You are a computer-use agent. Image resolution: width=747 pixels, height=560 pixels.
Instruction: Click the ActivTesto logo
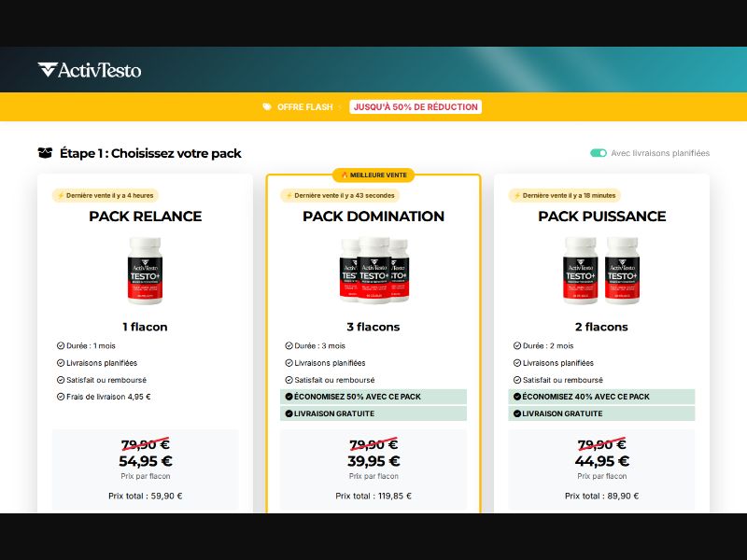tap(90, 70)
